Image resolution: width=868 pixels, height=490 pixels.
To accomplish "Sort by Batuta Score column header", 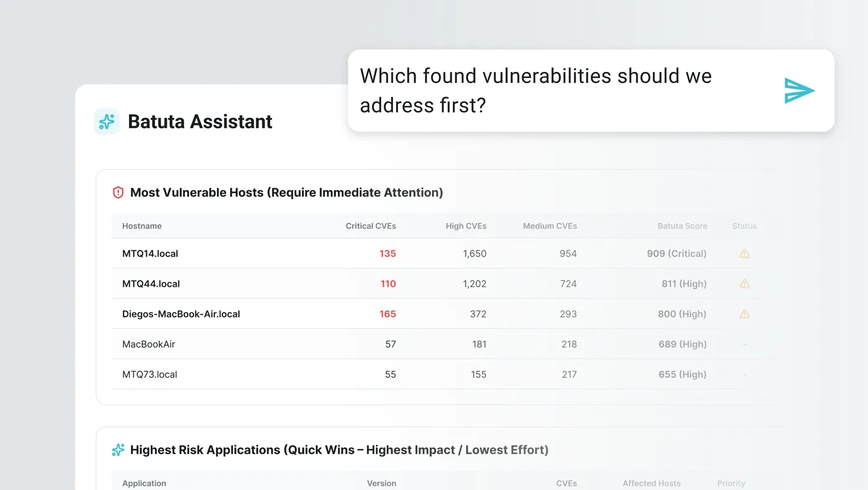I will pos(682,226).
